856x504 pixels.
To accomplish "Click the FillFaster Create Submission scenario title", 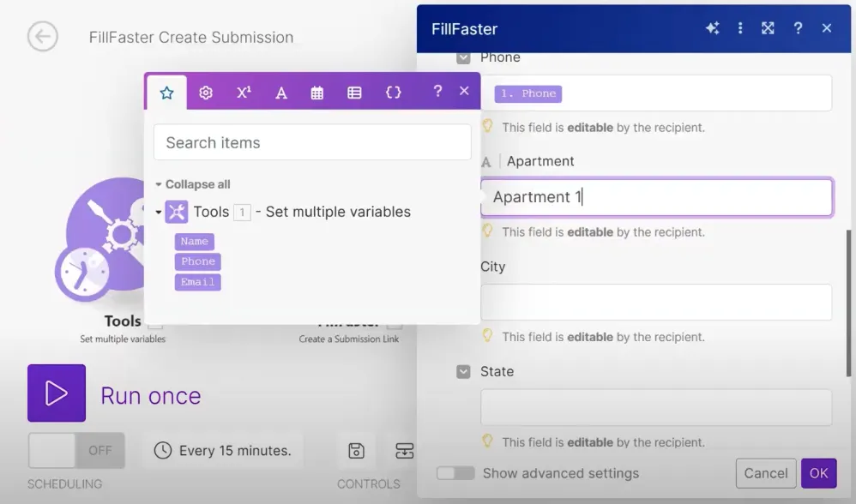I will tap(191, 37).
